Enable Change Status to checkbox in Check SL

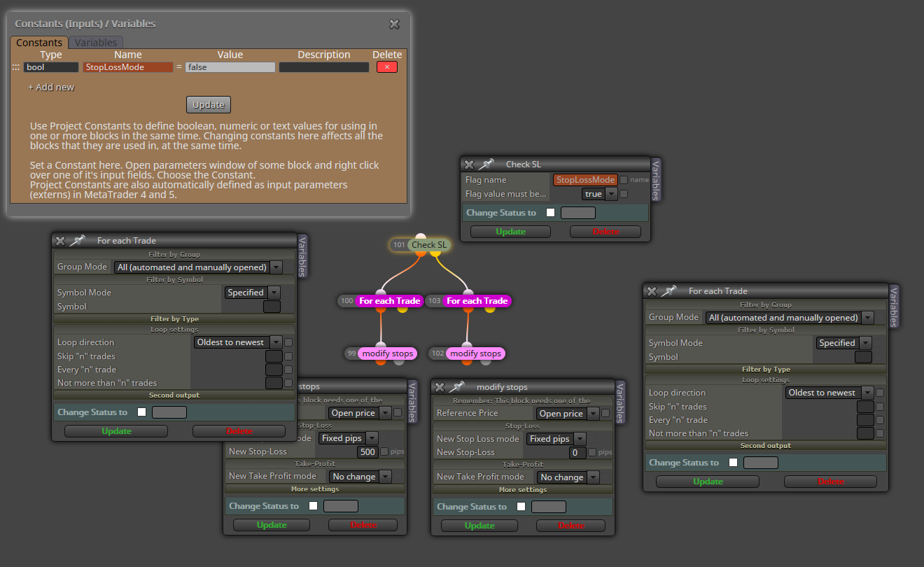click(x=551, y=213)
